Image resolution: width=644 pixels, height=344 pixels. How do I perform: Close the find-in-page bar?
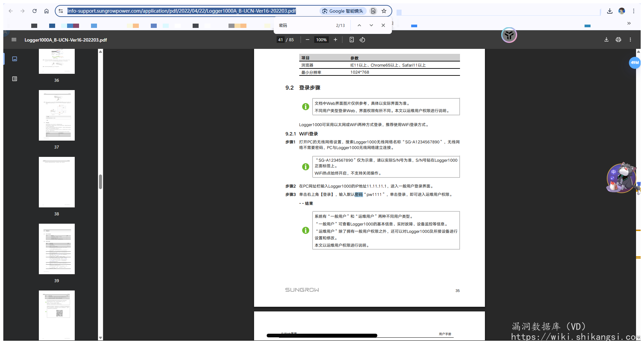[x=383, y=25]
